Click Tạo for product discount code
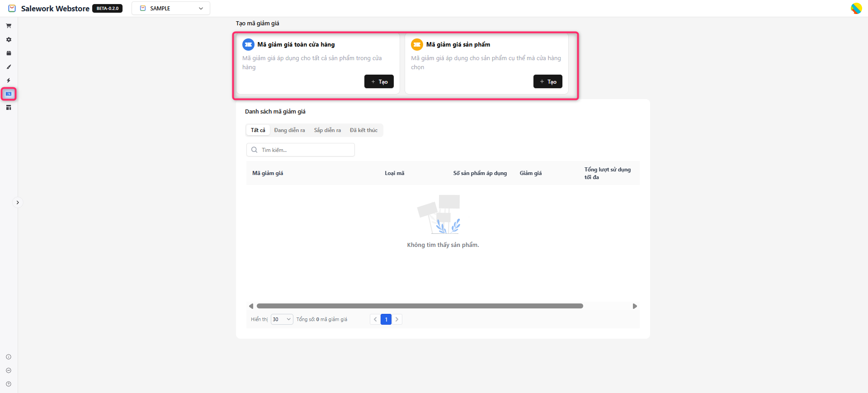 point(547,81)
